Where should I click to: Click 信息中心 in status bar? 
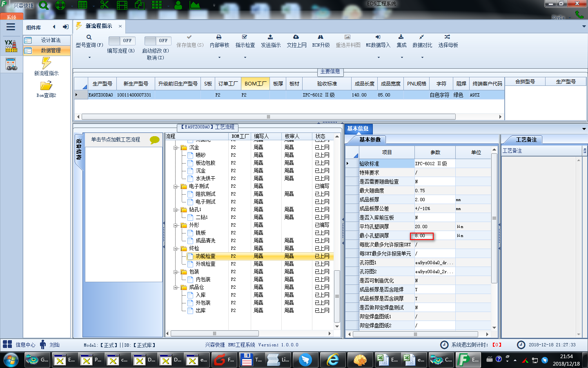click(x=25, y=345)
